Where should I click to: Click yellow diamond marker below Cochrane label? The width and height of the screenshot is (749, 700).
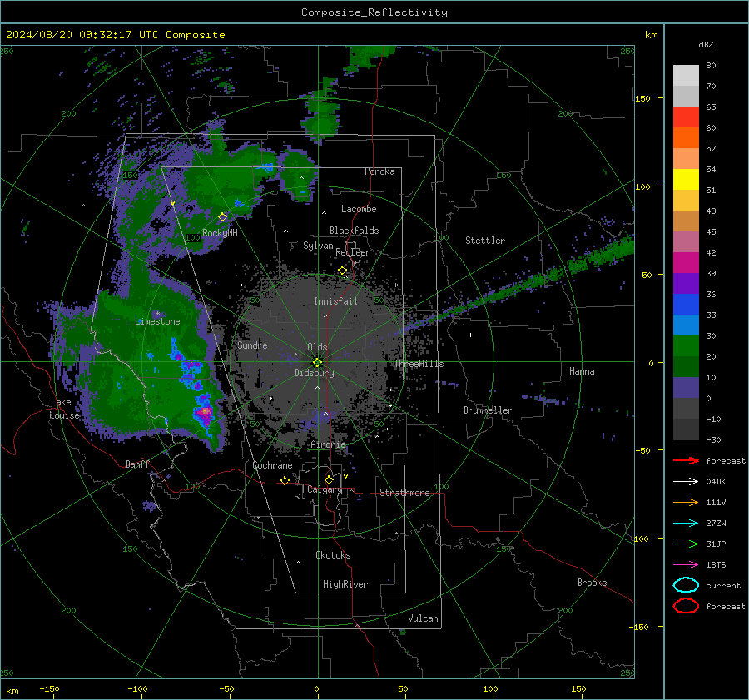(285, 480)
